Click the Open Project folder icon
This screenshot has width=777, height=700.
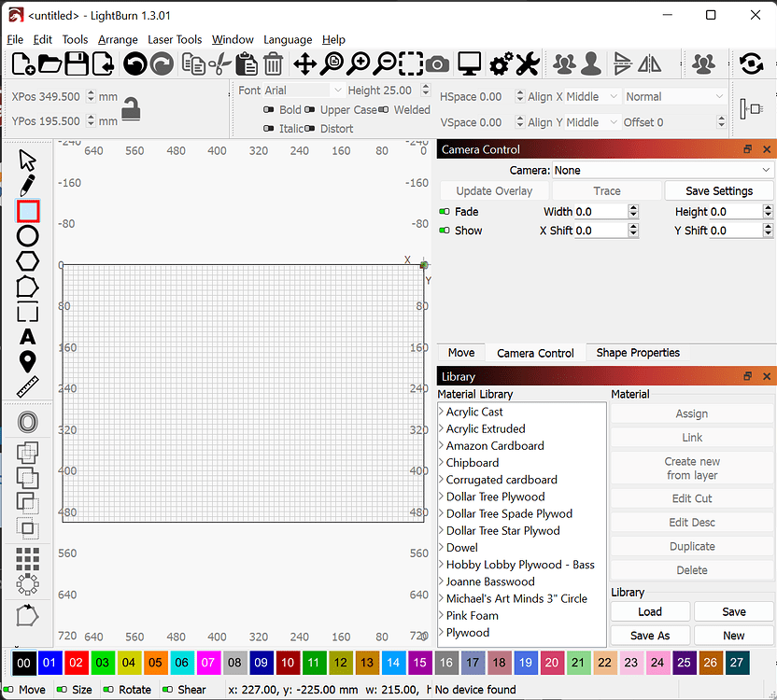coord(49,63)
